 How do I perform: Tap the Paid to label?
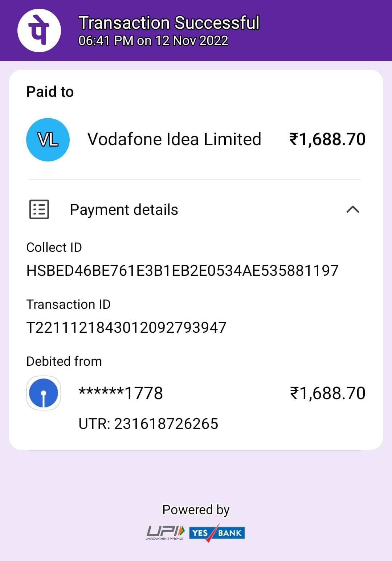coord(50,92)
